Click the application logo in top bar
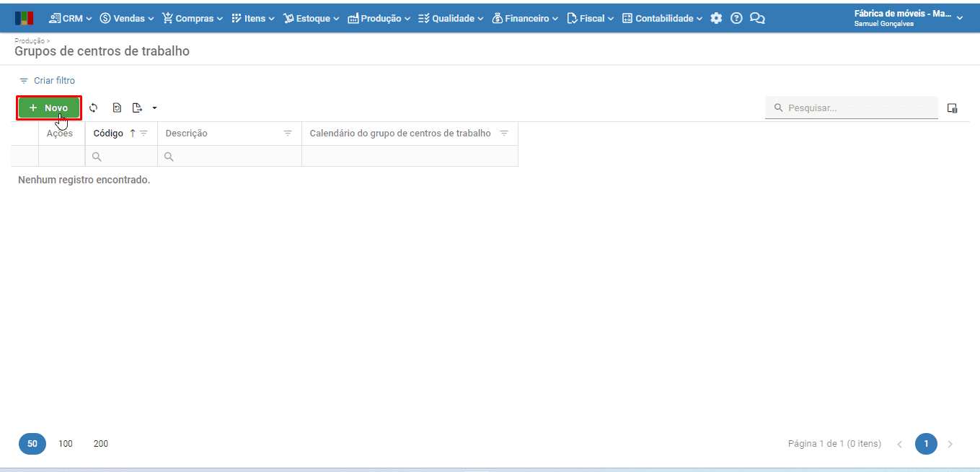The height and width of the screenshot is (472, 980). 24,18
